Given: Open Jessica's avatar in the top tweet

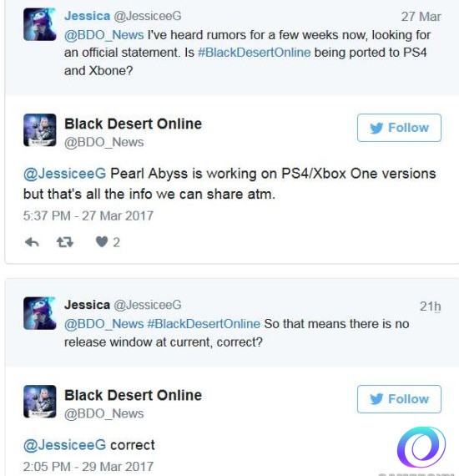Looking at the screenshot, I should (40, 24).
